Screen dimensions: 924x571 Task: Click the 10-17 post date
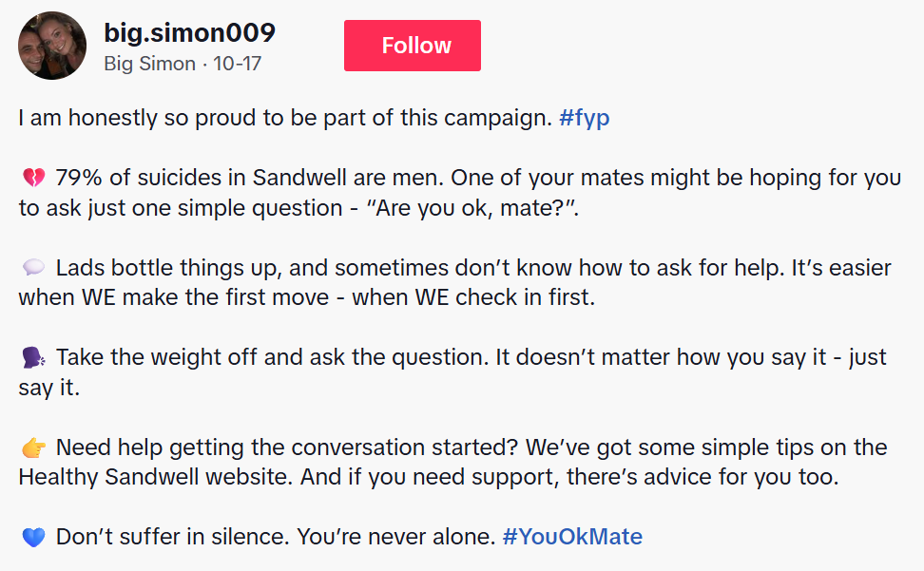[238, 65]
